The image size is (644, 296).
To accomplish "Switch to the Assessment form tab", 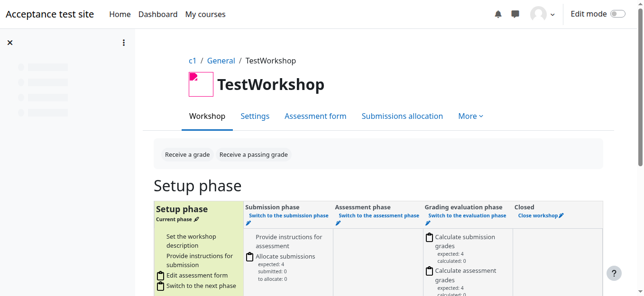I will (315, 116).
